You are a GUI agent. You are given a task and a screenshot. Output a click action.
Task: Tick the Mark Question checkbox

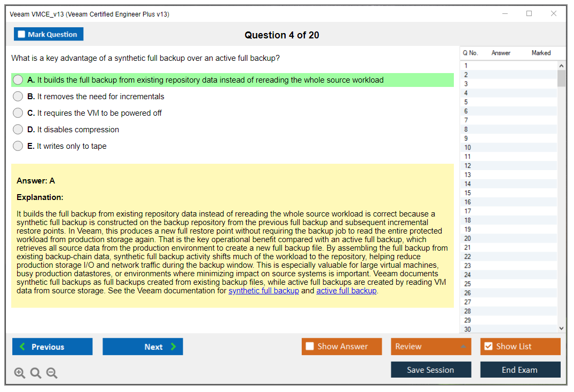[x=21, y=34]
